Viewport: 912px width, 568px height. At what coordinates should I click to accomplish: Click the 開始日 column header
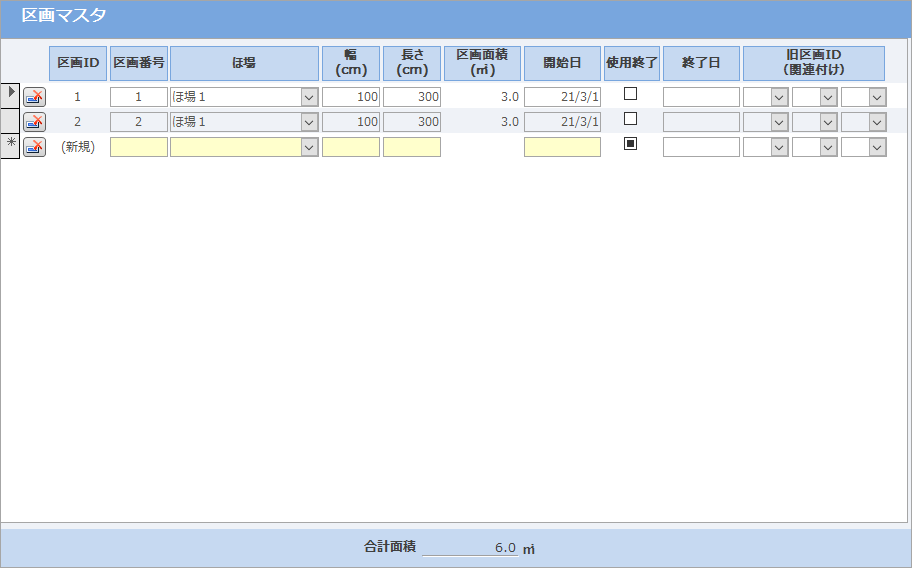click(562, 63)
